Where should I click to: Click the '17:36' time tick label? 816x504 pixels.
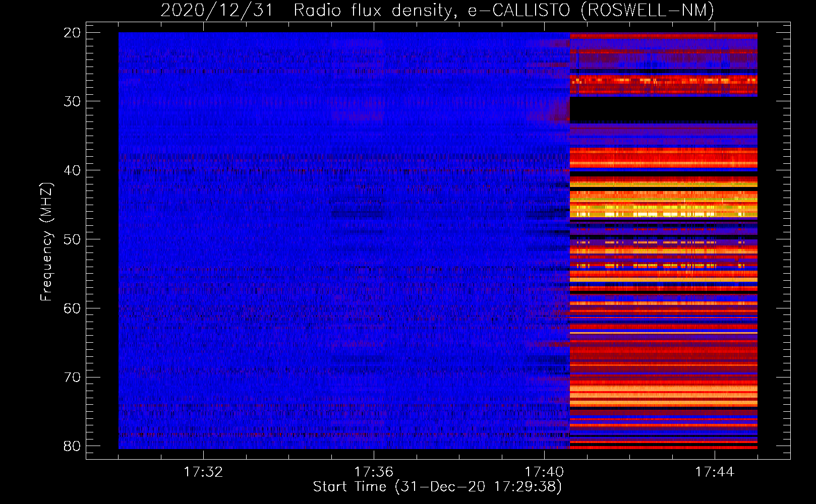coord(374,472)
